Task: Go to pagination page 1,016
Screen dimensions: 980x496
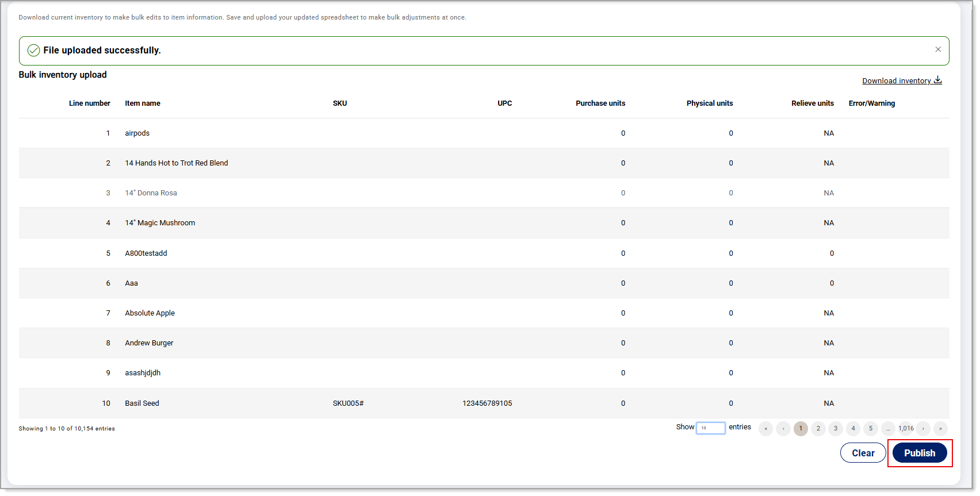Action: coord(906,429)
